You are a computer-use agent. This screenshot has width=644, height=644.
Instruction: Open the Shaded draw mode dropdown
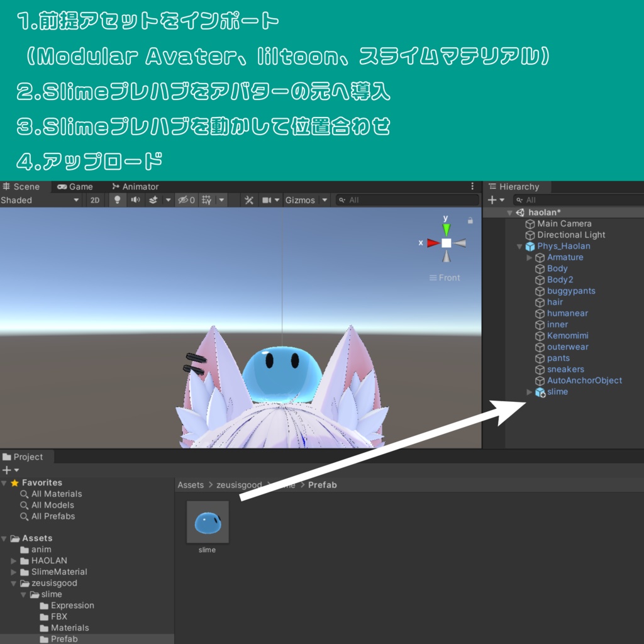coord(40,200)
